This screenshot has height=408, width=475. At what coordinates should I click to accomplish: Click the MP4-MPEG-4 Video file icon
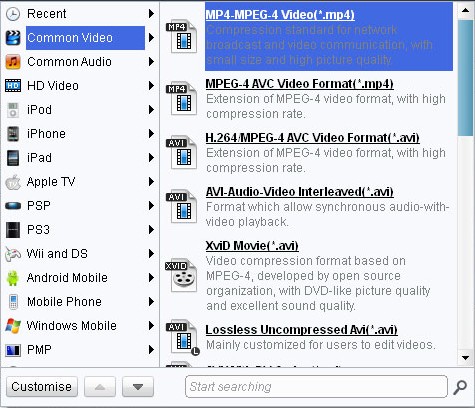pyautogui.click(x=182, y=37)
